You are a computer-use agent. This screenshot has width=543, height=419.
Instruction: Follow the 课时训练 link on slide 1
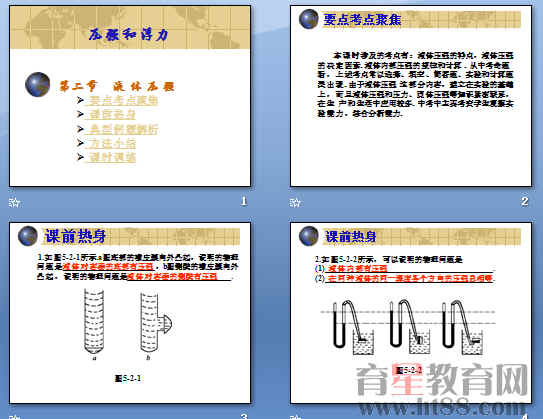(x=112, y=158)
